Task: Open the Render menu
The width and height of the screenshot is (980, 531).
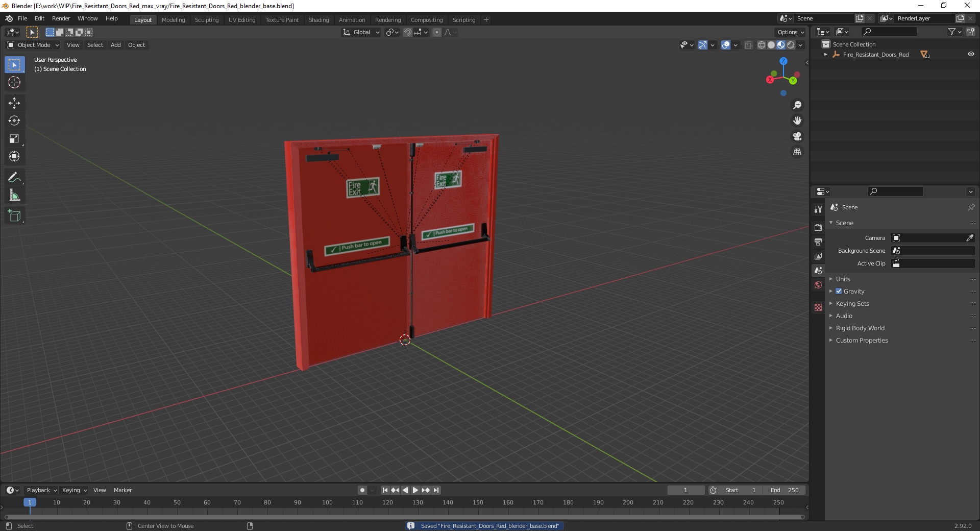Action: 61,18
